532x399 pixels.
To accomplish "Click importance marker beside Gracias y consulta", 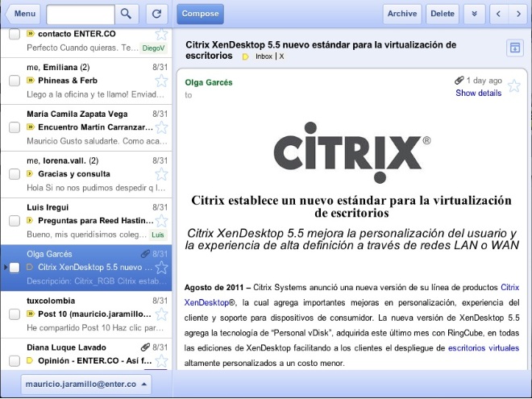I will tap(30, 174).
